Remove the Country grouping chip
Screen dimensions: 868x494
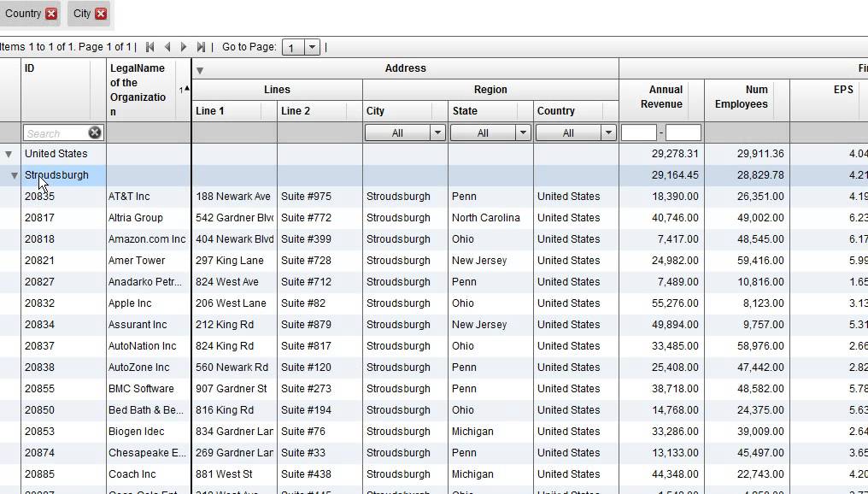tap(51, 14)
